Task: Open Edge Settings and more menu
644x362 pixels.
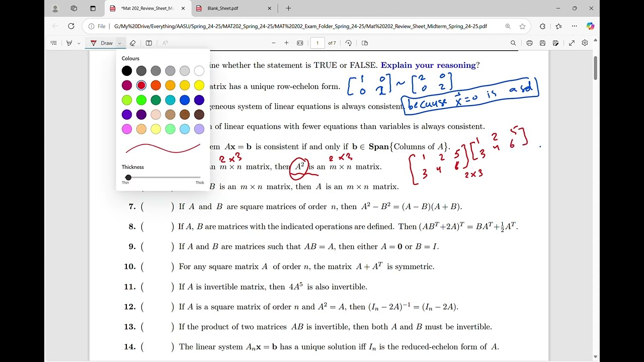Action: click(x=575, y=26)
